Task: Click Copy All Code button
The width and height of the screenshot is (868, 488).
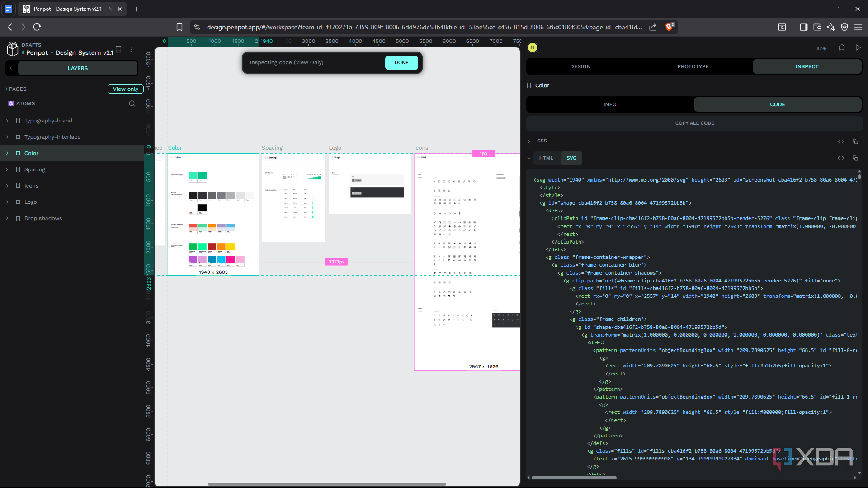Action: [694, 123]
